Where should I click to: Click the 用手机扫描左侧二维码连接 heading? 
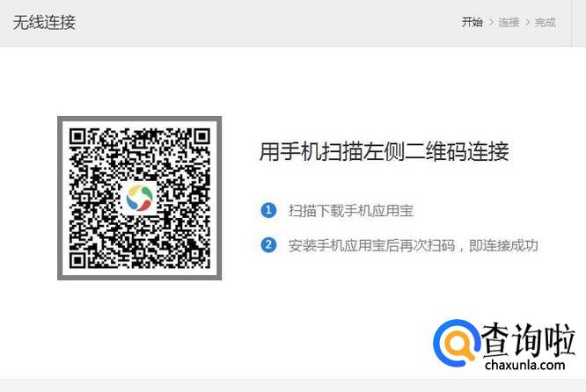coord(385,151)
